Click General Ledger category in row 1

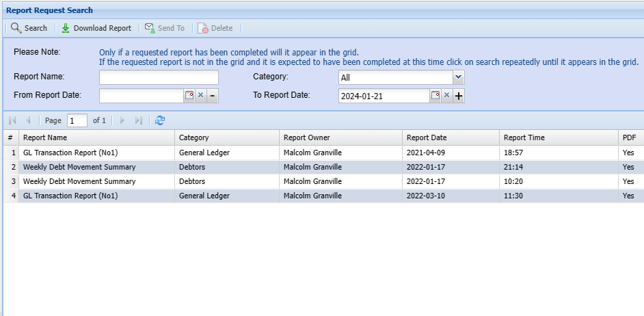204,153
